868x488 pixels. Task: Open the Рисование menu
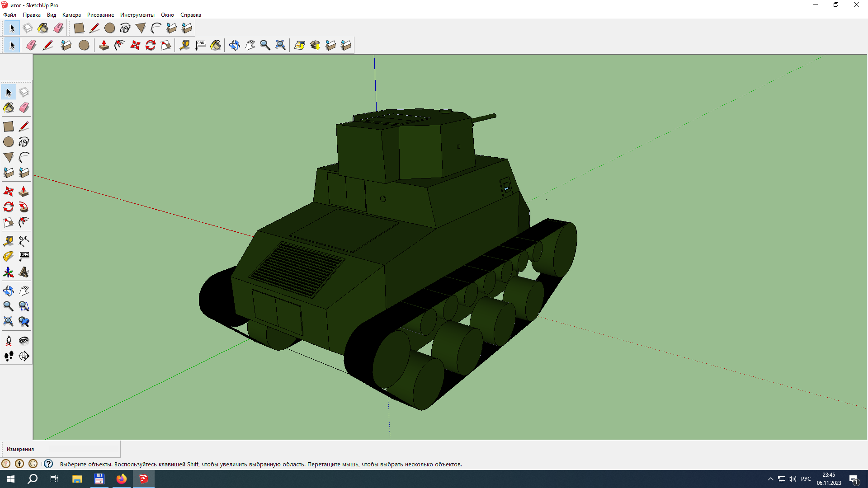100,15
